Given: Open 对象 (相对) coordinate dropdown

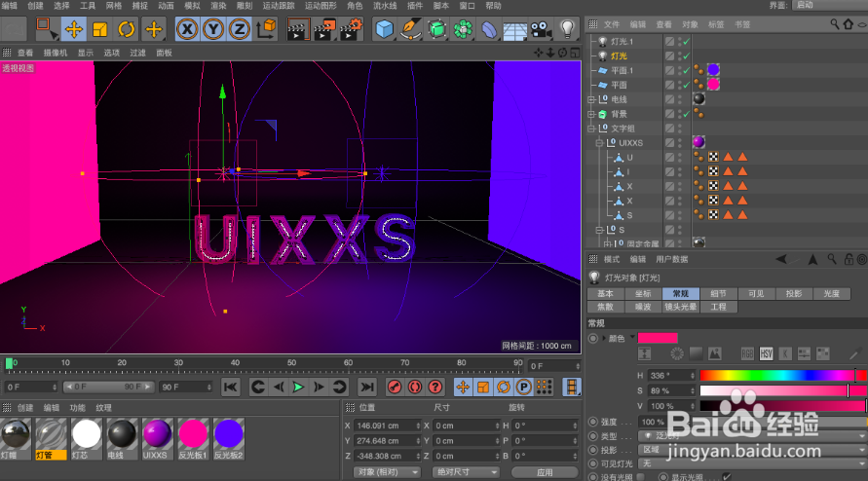Looking at the screenshot, I should [x=387, y=472].
